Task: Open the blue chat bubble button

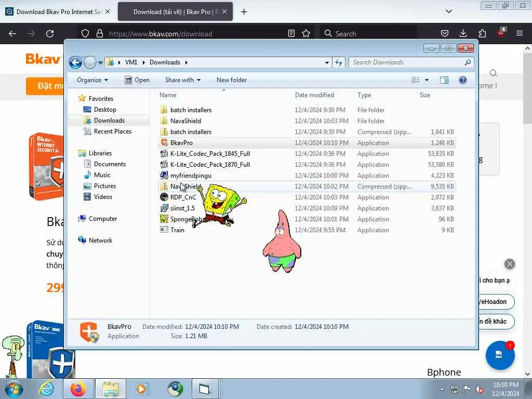Action: point(500,355)
